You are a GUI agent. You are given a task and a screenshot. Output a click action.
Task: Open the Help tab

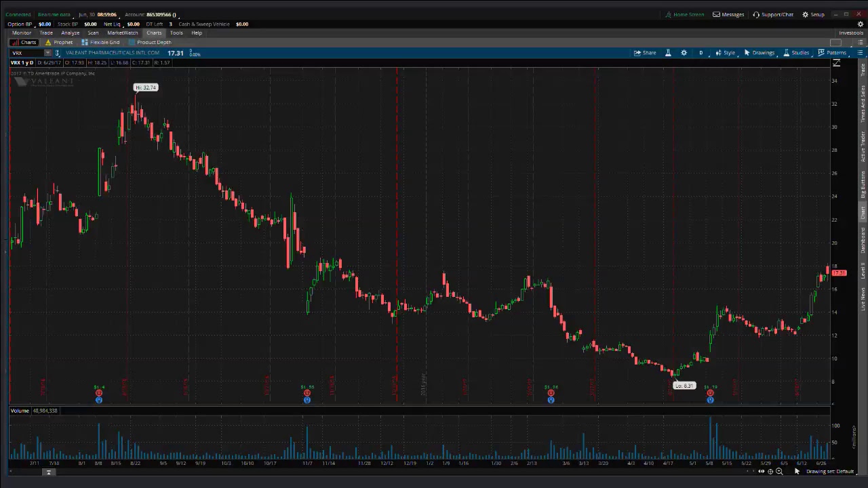[x=197, y=33]
